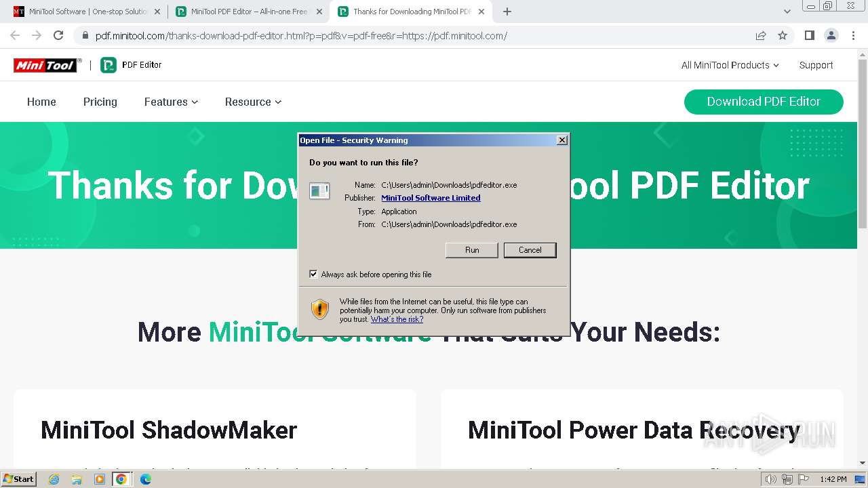Screen dimensions: 868x488
Task: Switch to MiniTool PDF Editor All-in-one tab
Action: click(x=248, y=12)
